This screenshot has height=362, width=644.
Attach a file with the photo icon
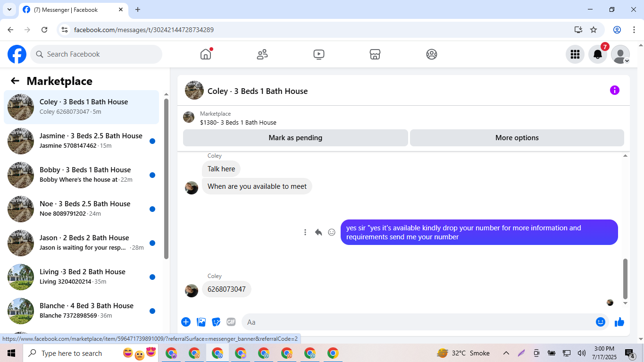[x=201, y=322]
